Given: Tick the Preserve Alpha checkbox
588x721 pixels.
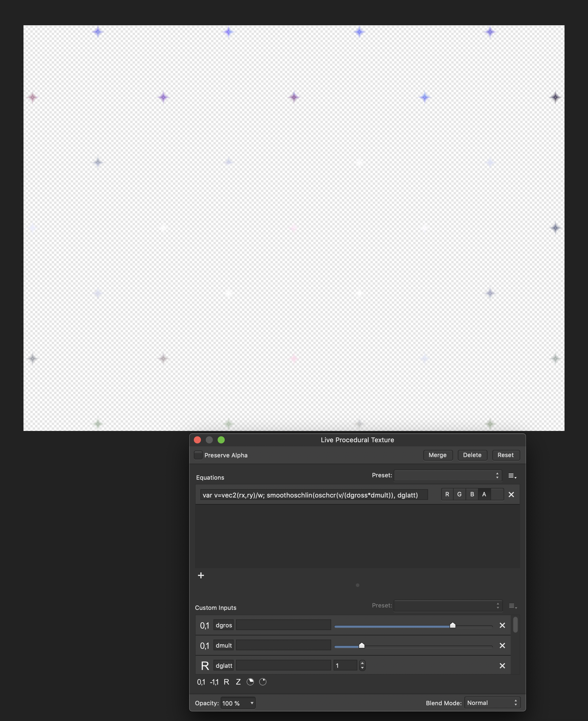Looking at the screenshot, I should point(198,455).
